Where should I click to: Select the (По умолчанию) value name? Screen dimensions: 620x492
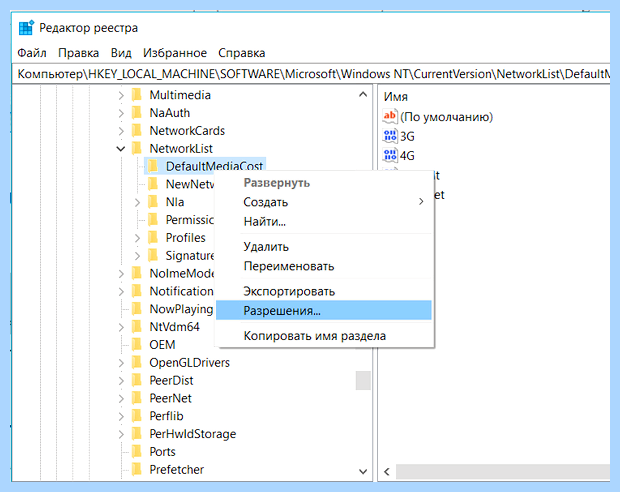coord(446,117)
